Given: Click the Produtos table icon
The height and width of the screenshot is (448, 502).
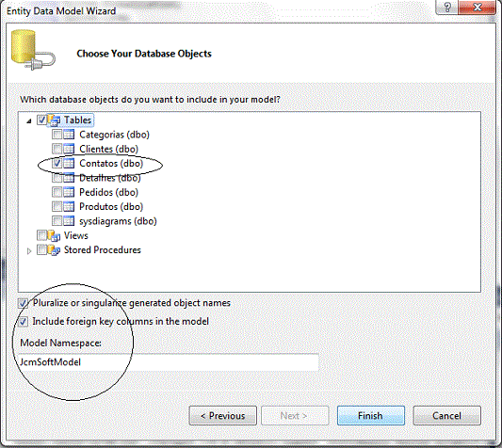Looking at the screenshot, I should (x=69, y=206).
